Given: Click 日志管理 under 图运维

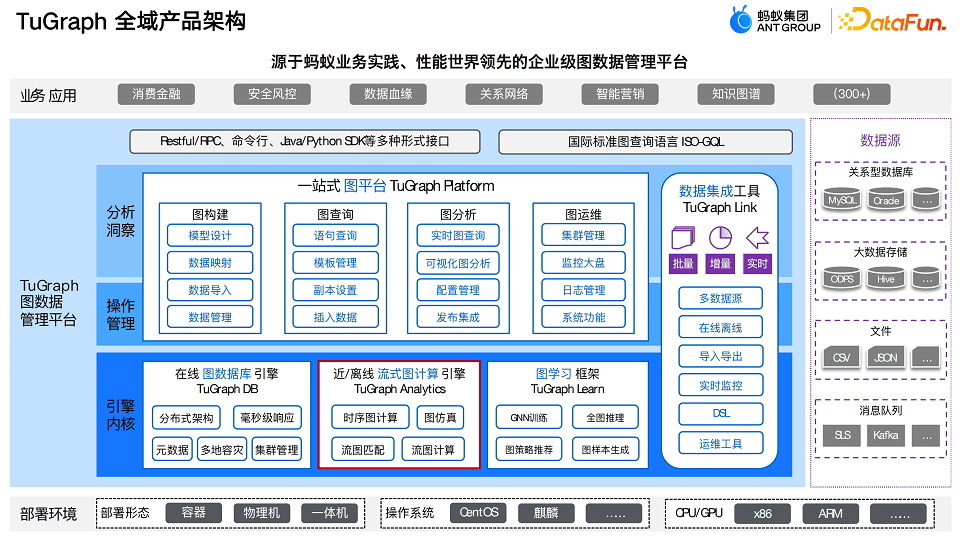Looking at the screenshot, I should click(x=583, y=290).
